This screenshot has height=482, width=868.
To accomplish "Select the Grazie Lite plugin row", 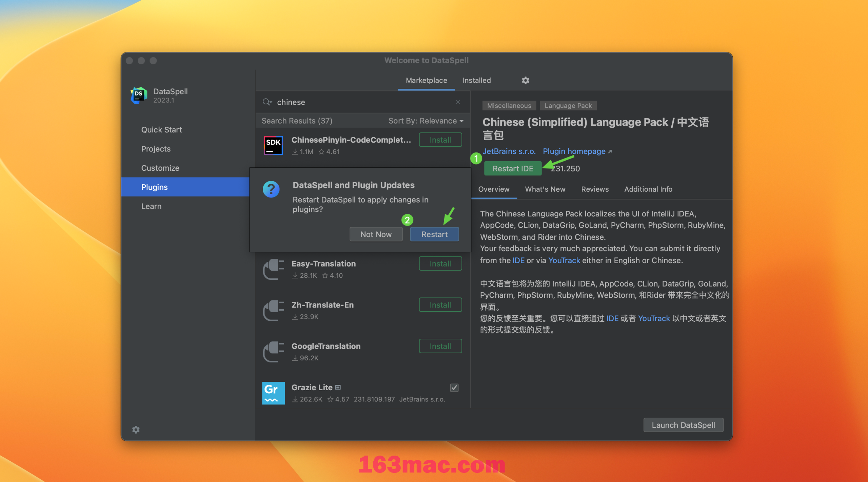I will coord(363,393).
